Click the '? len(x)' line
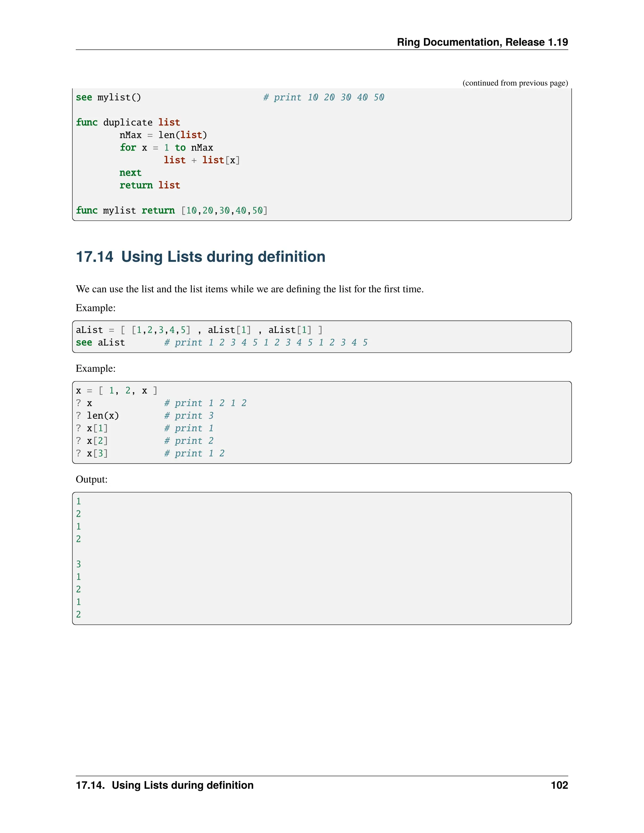 (97, 416)
